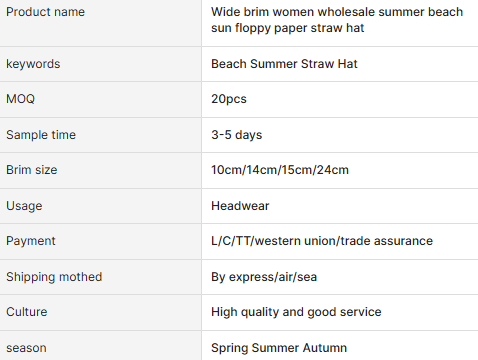
Task: Select the '10cm/14cm/15cm/24cm' brim size value
Action: 280,170
